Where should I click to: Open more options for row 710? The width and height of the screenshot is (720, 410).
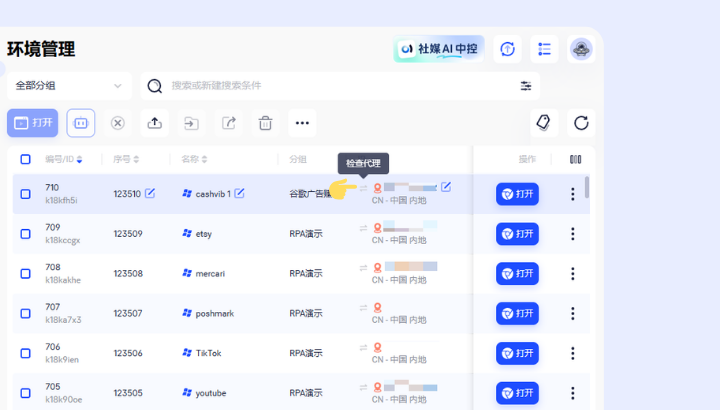573,194
